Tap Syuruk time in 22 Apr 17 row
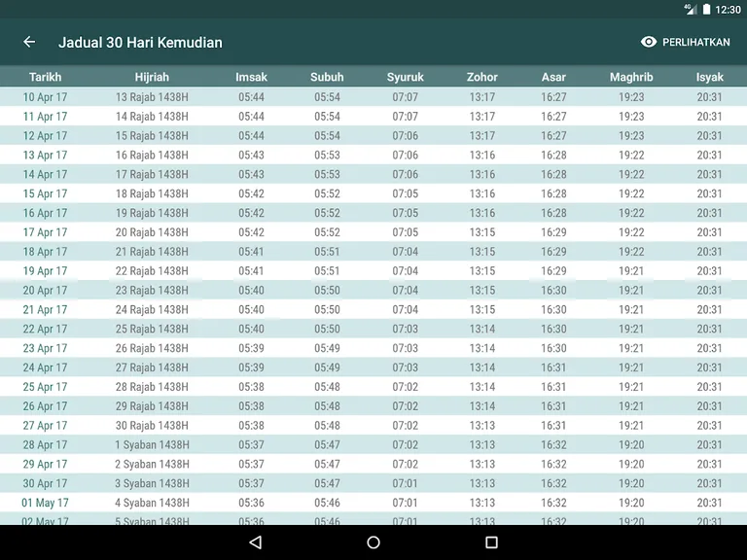 point(405,329)
